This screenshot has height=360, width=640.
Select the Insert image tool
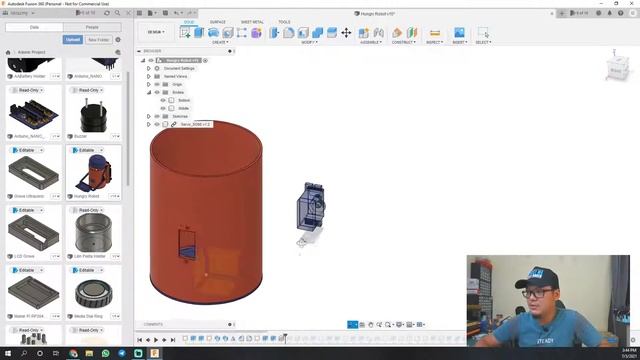pos(459,33)
